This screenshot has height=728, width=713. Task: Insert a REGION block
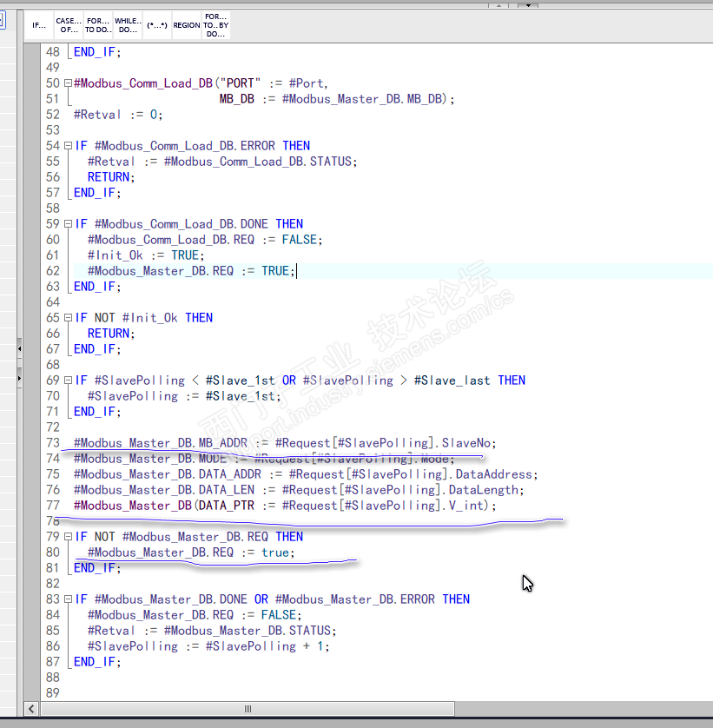tap(187, 25)
